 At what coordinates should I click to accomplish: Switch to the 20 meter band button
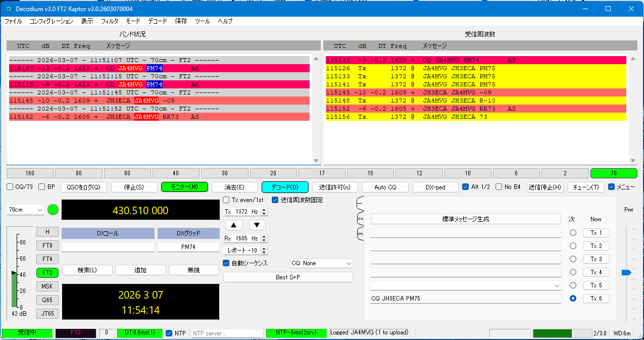coord(273,173)
